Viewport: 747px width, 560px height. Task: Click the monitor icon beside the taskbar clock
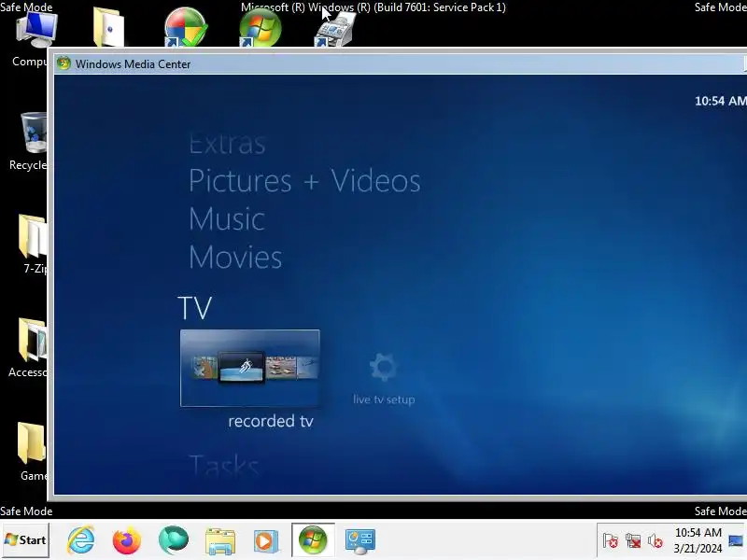[736, 541]
